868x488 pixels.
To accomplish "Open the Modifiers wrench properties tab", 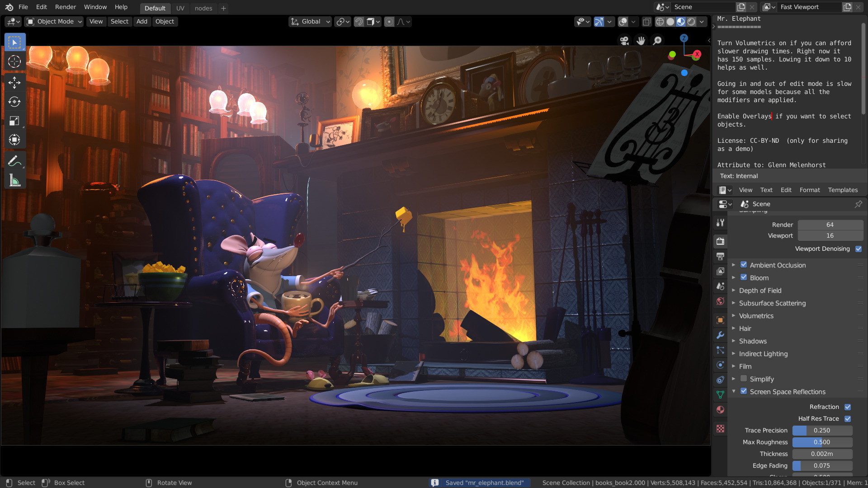I will (720, 335).
